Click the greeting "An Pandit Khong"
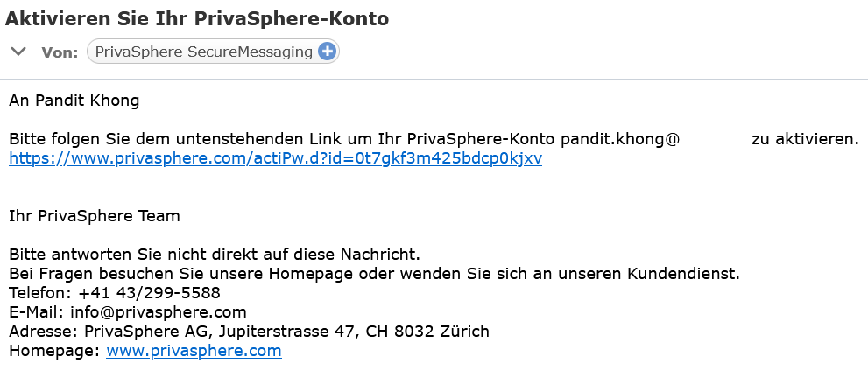The height and width of the screenshot is (370, 868). 74,101
